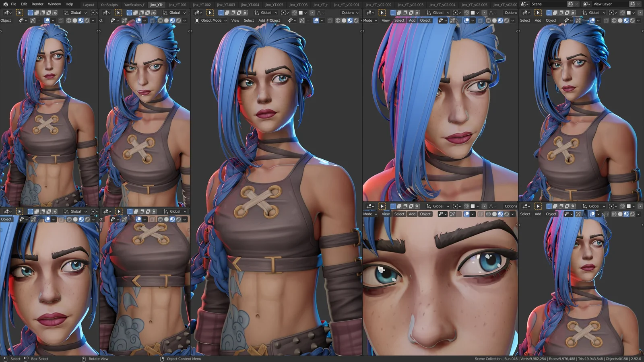This screenshot has width=644, height=362.
Task: Click the material color swatch in the header
Action: (301, 12)
